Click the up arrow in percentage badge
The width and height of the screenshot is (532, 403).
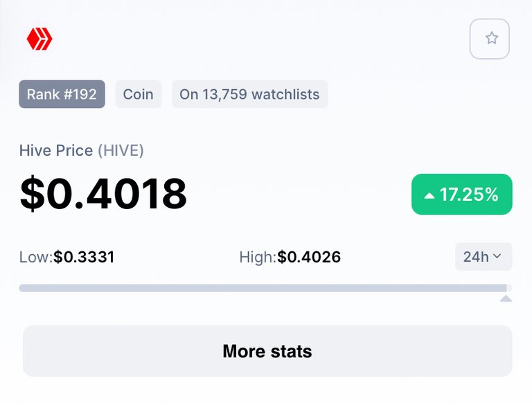pos(429,195)
